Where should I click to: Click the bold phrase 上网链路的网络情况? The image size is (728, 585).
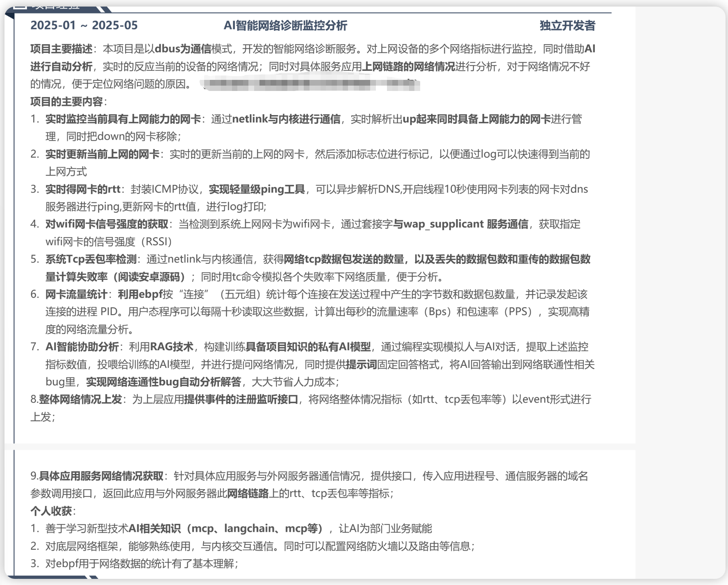tap(409, 66)
